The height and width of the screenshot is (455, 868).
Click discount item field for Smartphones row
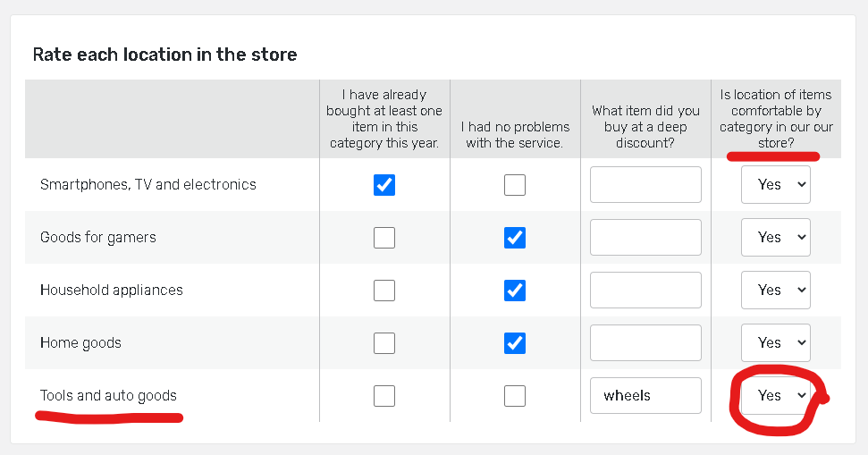click(x=645, y=185)
